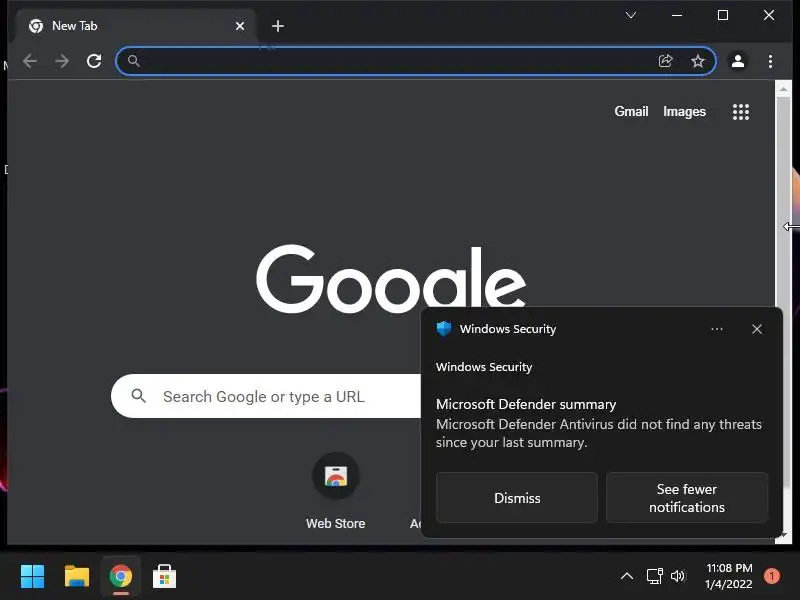This screenshot has width=800, height=600.
Task: Open the Windows Start menu
Action: click(x=33, y=576)
